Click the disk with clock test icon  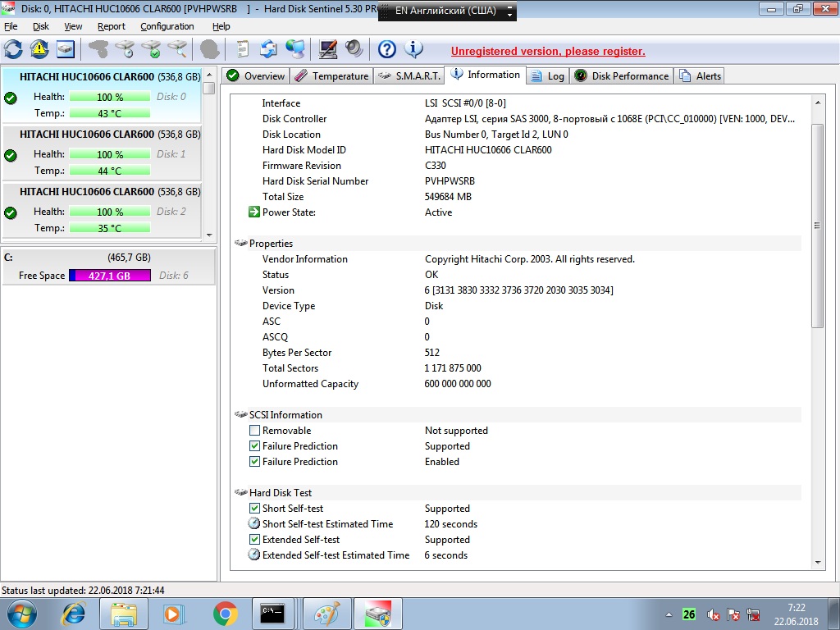[125, 49]
